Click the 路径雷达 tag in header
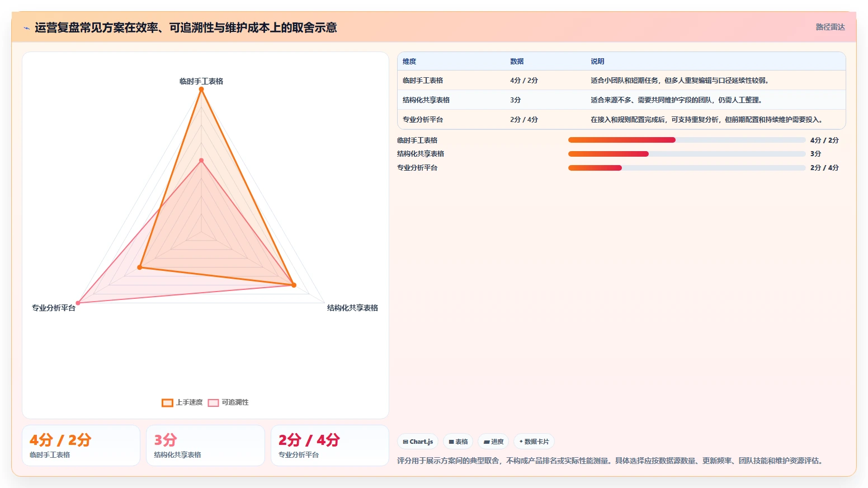Image resolution: width=868 pixels, height=488 pixels. [x=830, y=27]
